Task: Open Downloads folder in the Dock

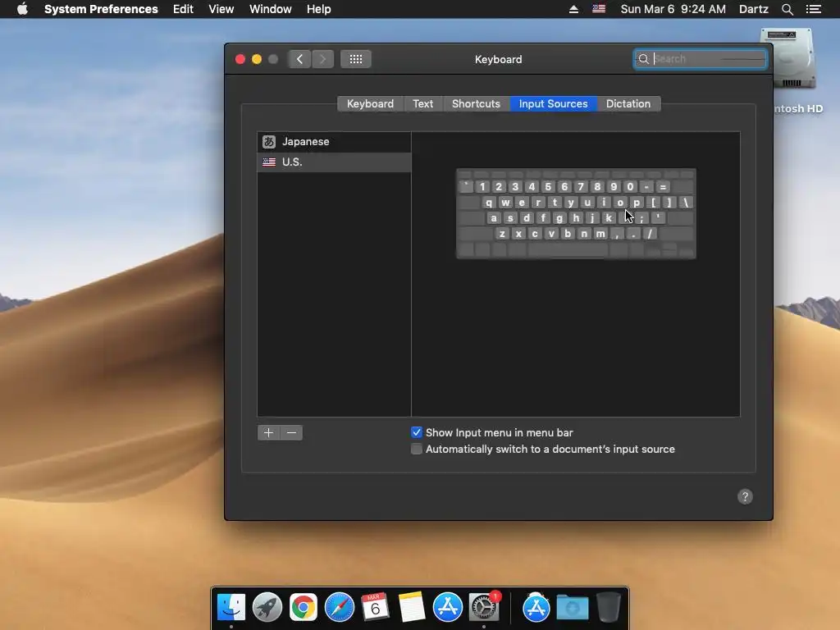Action: click(x=572, y=607)
